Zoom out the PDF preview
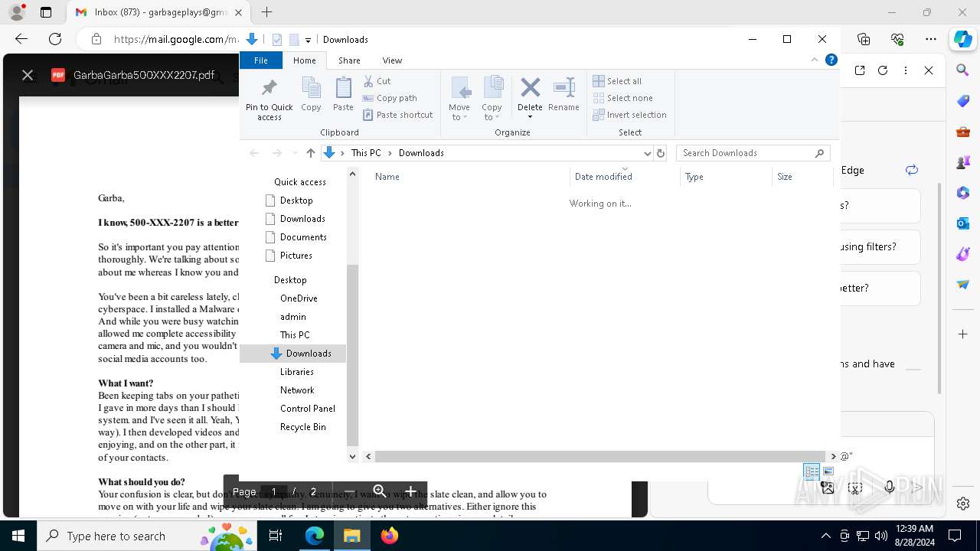Screen dimensions: 980x551 coord(349,492)
